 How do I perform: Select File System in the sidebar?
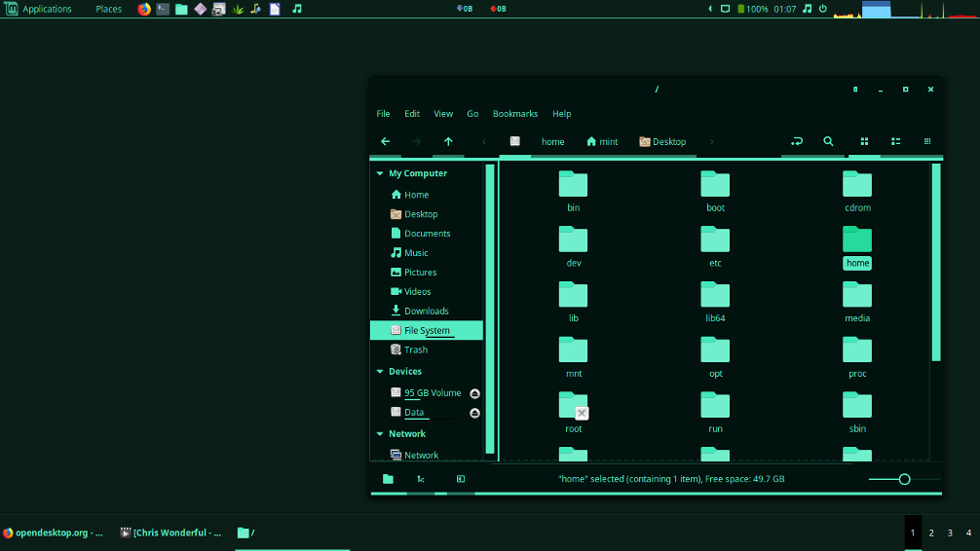pos(427,330)
